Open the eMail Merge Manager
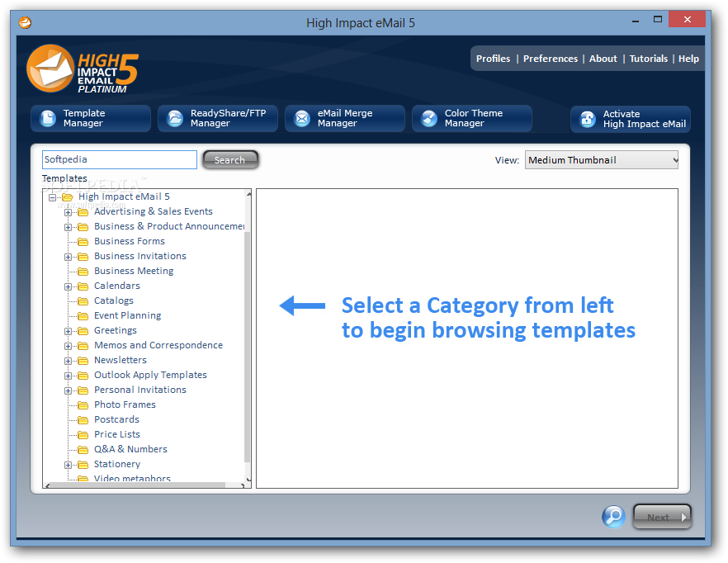 [x=345, y=118]
